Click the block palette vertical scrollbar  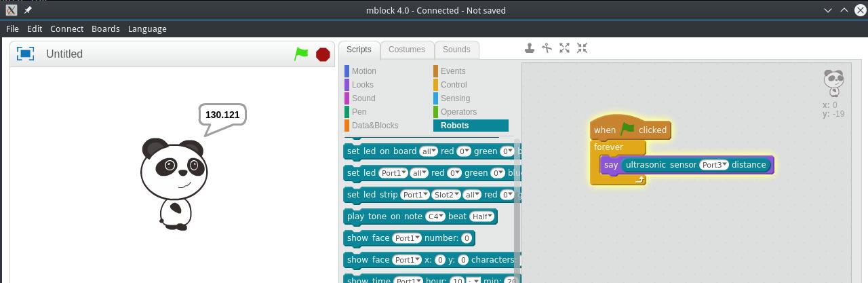[x=517, y=210]
